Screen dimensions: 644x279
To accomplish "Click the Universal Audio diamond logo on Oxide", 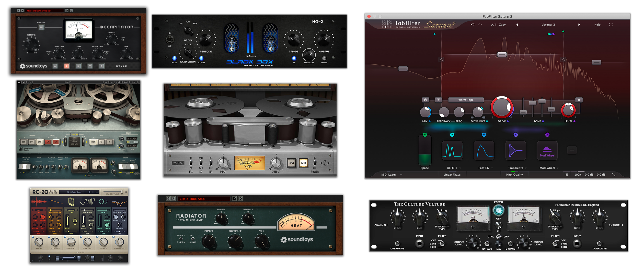I will point(325,163).
